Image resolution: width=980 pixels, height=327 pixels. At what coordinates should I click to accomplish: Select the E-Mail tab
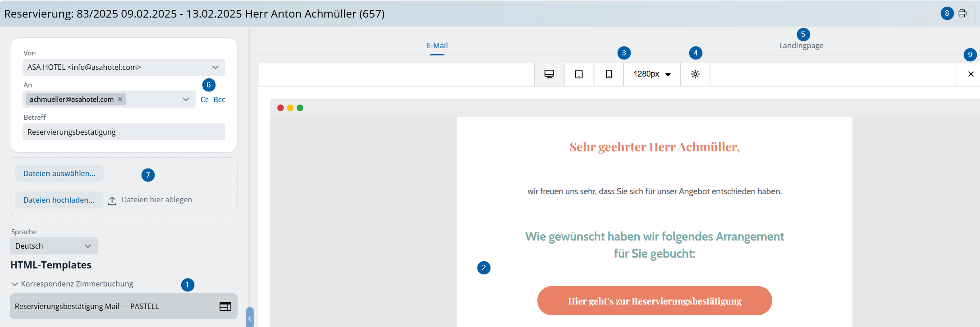[x=437, y=45]
